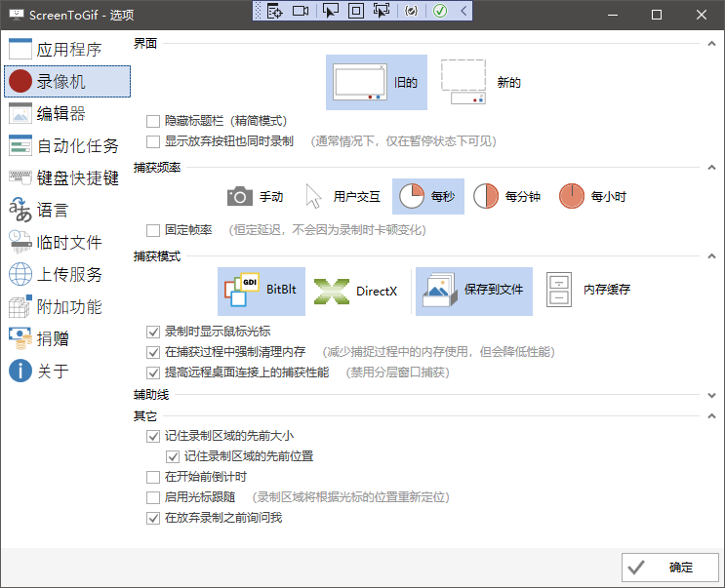The image size is (725, 588).
Task: Open the 编辑器 settings section
Action: 67,114
